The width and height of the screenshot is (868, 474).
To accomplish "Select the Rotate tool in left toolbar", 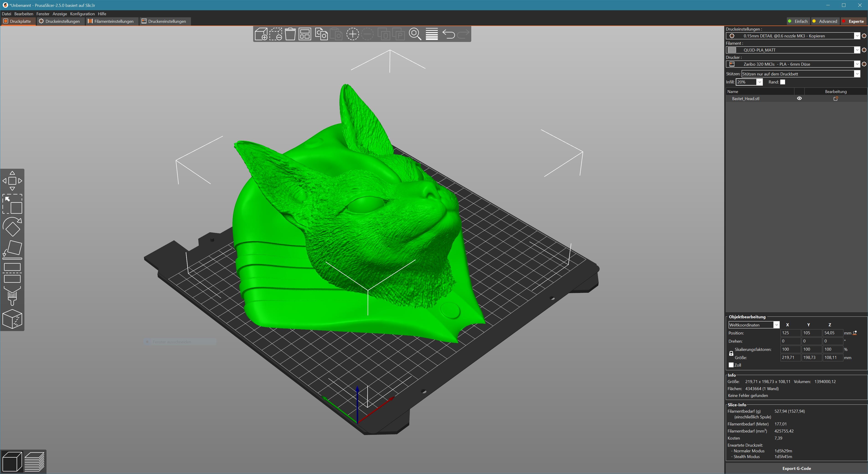I will pyautogui.click(x=12, y=227).
